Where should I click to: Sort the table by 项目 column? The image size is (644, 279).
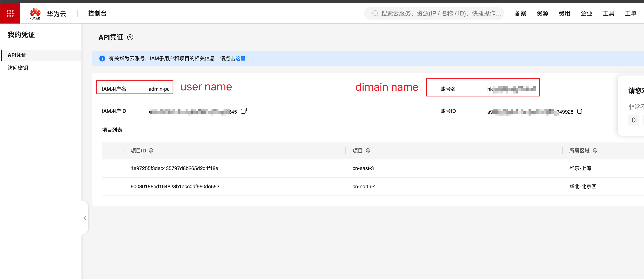click(368, 151)
